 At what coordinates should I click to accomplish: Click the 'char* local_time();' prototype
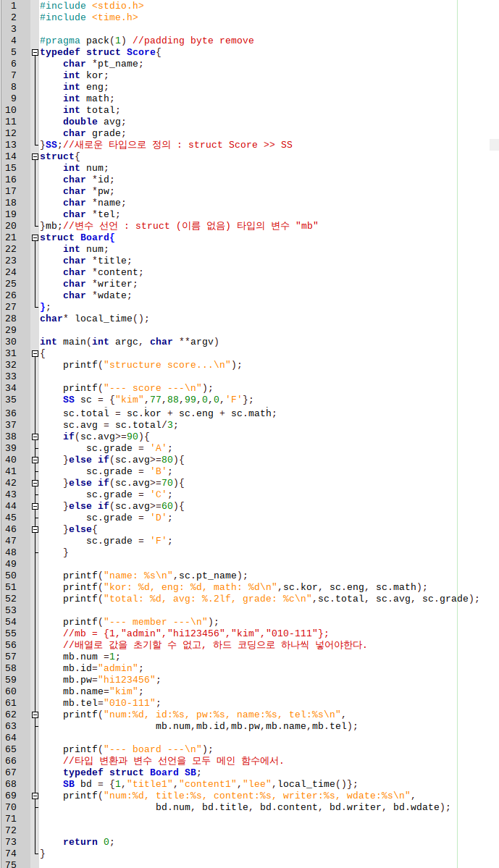click(95, 319)
